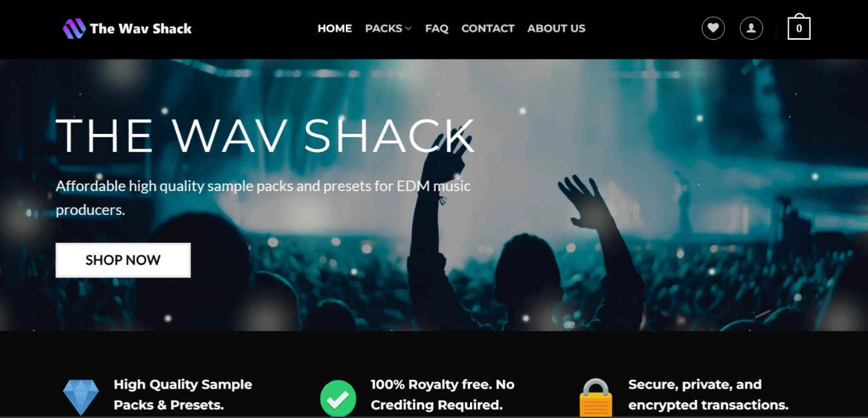Open the account user icon
Viewport: 868px width, 418px height.
point(751,28)
